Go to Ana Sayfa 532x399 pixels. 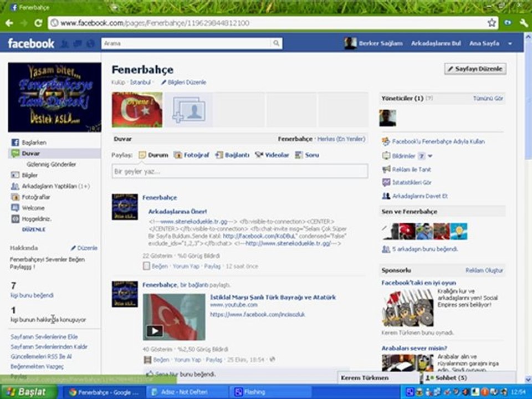coord(484,43)
